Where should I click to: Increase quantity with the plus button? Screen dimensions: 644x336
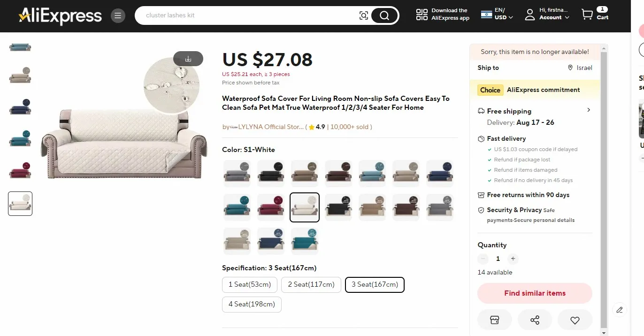[513, 259]
